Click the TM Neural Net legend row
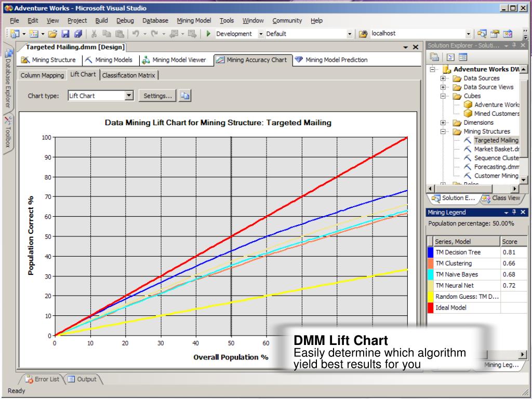 coord(477,286)
